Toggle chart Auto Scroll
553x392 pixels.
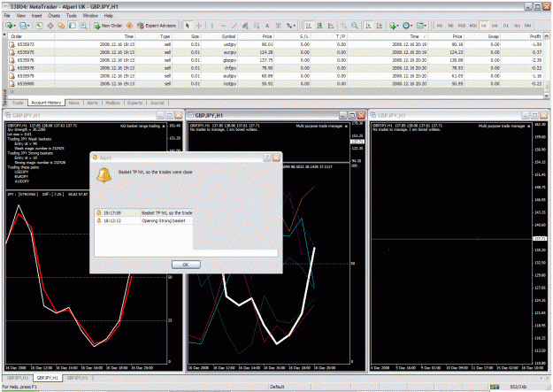368,26
